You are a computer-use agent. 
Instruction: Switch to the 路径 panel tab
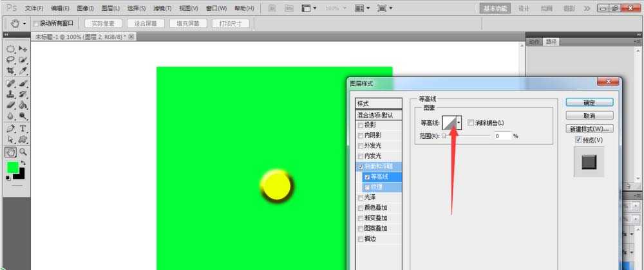[551, 42]
